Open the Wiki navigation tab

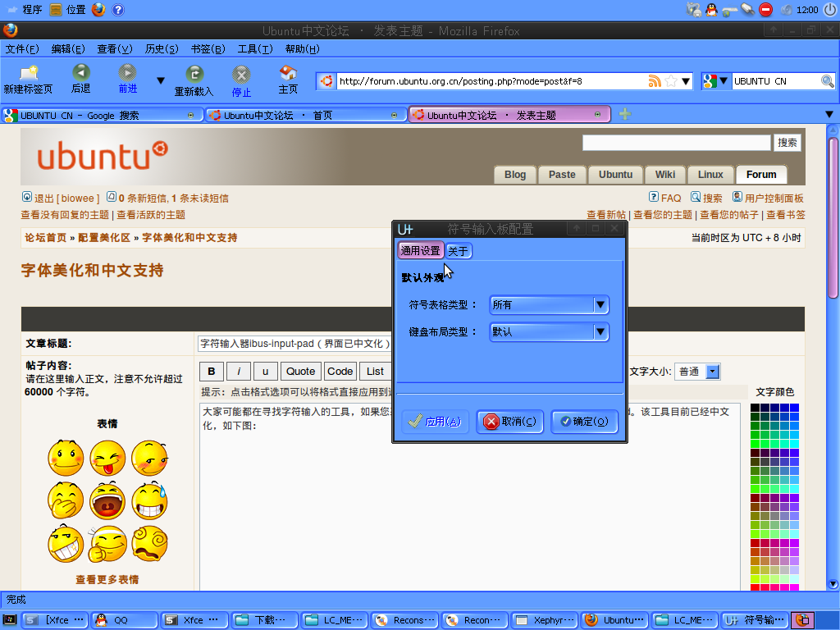(664, 175)
